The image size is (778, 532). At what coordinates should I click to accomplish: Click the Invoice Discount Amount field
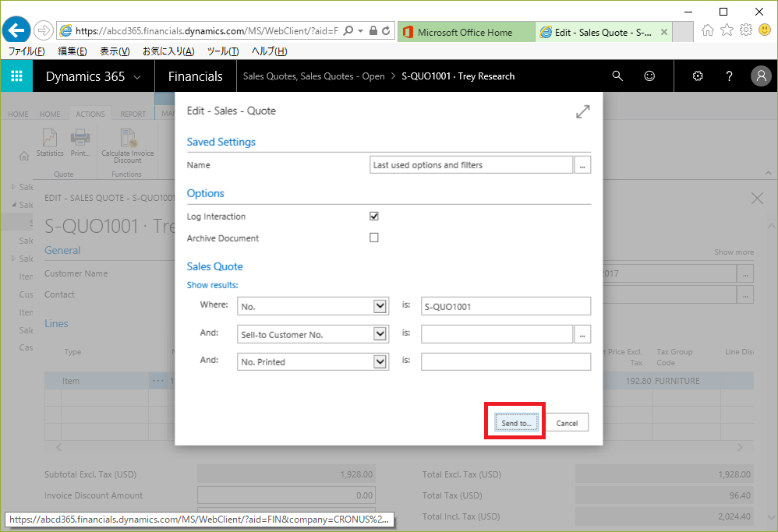tap(286, 495)
